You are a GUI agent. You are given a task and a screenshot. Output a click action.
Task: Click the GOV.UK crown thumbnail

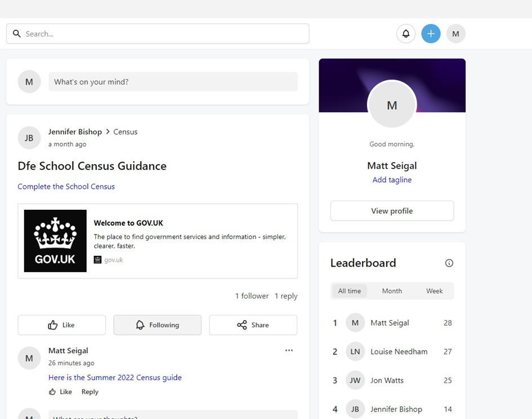tap(55, 241)
